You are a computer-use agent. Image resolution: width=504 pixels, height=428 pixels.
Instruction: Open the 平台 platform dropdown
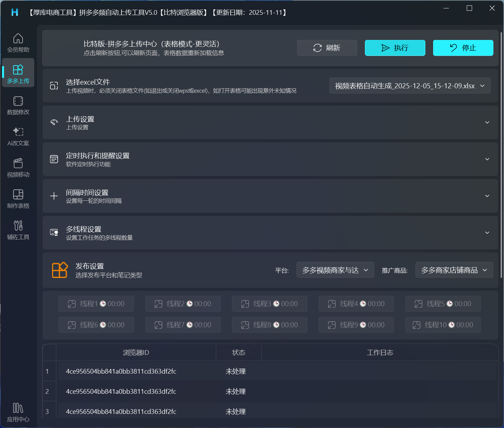coord(335,270)
